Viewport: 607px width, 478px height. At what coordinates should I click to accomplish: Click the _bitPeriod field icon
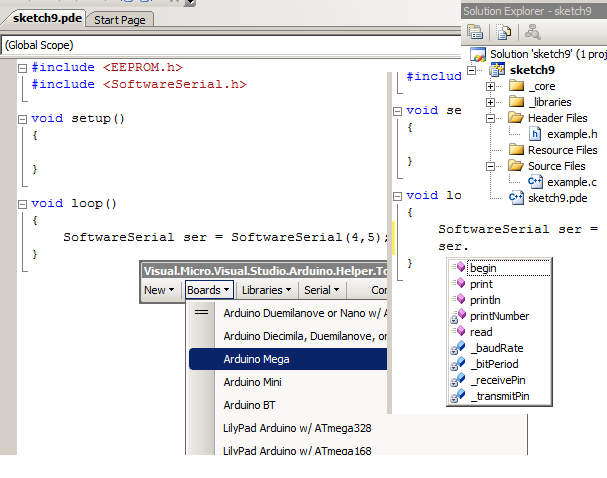pos(458,363)
